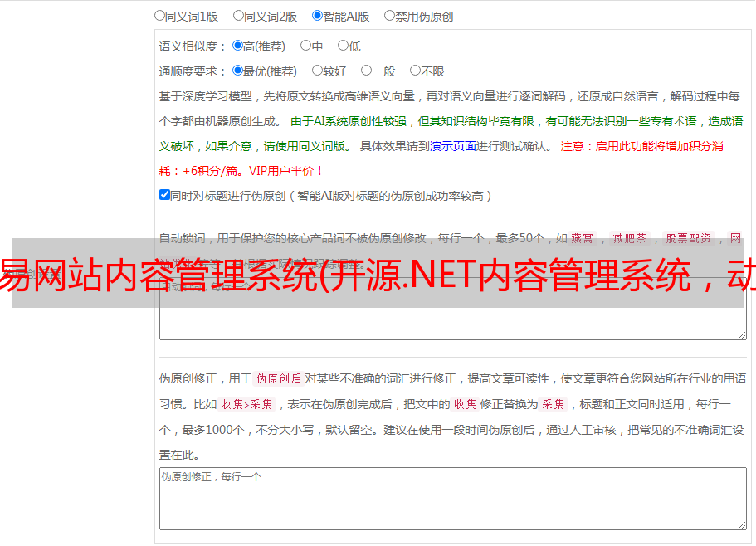Click the red VIP用户半价 notice text
This screenshot has height=546, width=756.
(286, 171)
